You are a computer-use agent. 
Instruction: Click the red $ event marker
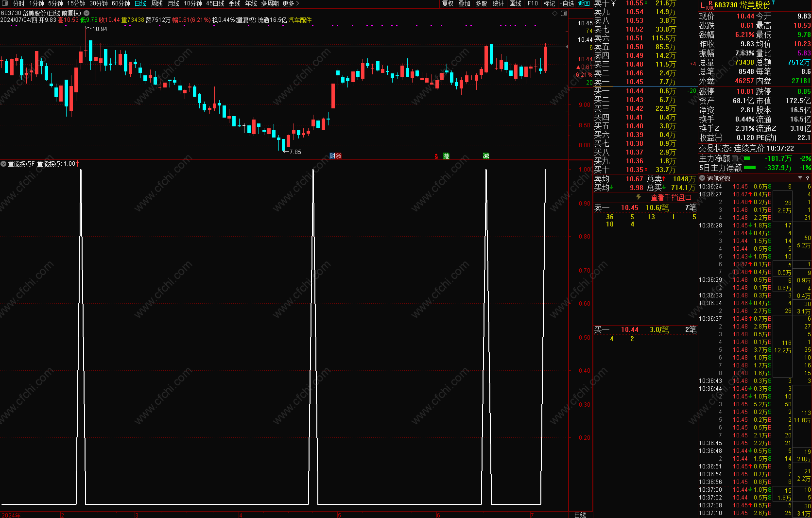tap(436, 156)
